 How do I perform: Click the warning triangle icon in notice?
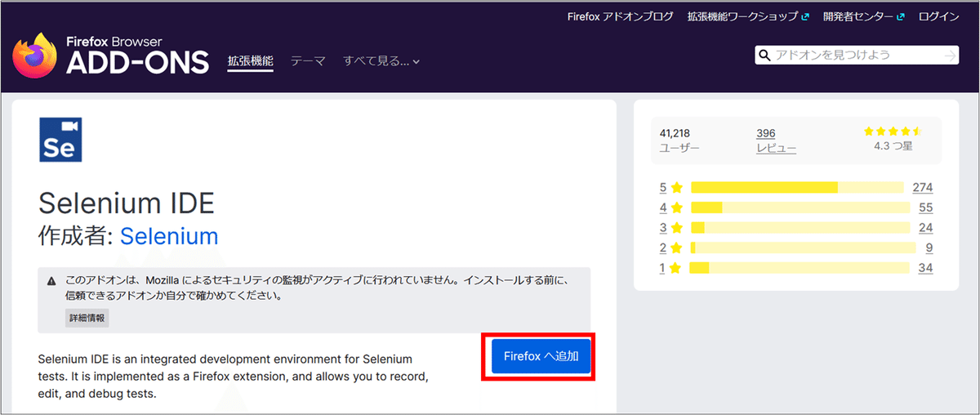(51, 280)
